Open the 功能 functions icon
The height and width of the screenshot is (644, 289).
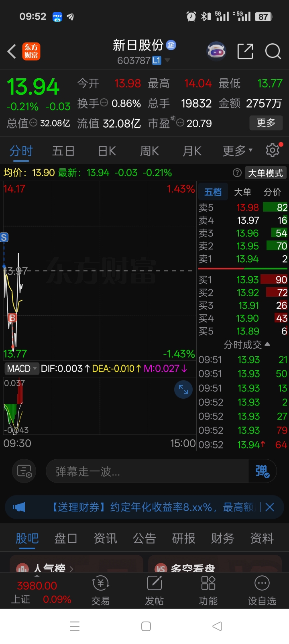point(208,590)
